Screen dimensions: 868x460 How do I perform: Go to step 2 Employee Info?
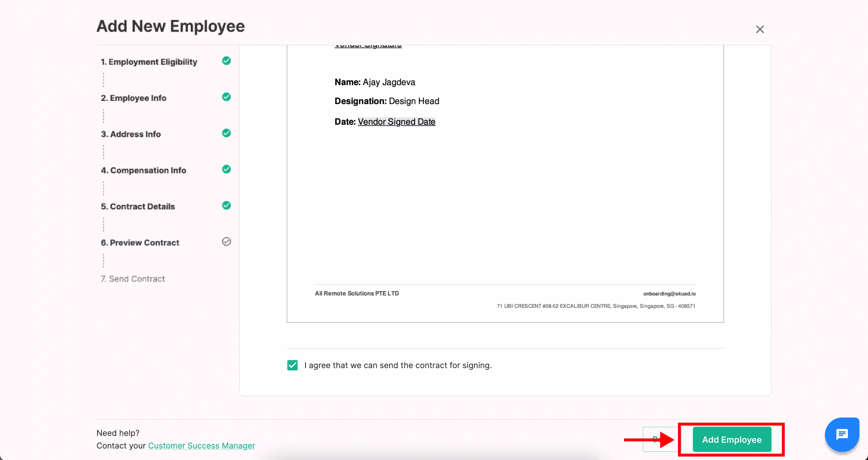[133, 98]
